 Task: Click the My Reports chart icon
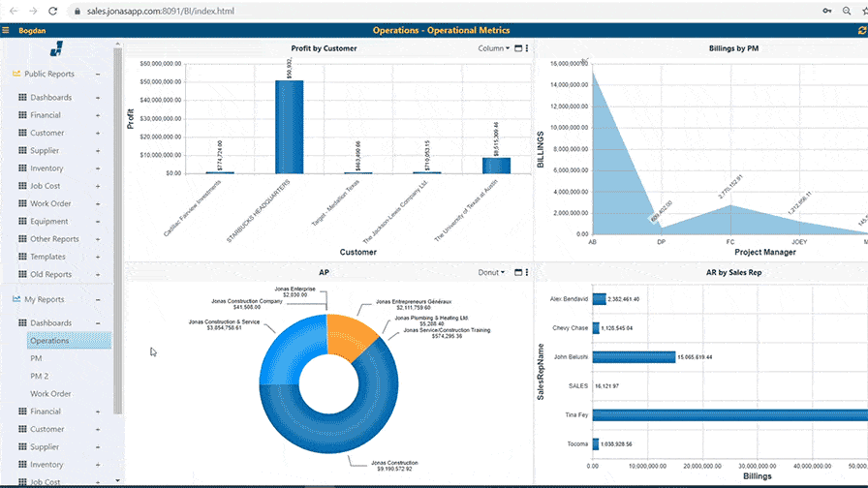pos(16,299)
